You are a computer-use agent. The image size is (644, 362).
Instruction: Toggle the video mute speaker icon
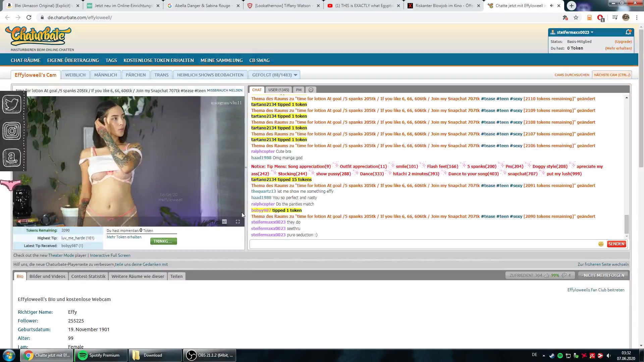(x=19, y=221)
